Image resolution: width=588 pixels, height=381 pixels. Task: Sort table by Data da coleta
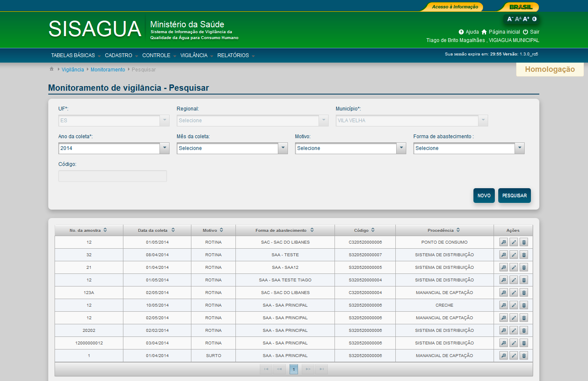point(157,230)
